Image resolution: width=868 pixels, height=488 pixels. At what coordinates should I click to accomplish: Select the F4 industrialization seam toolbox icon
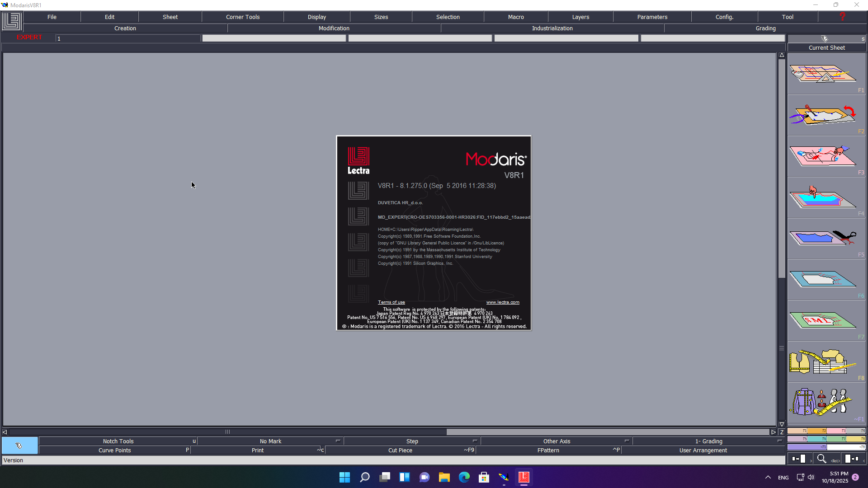coord(823,197)
